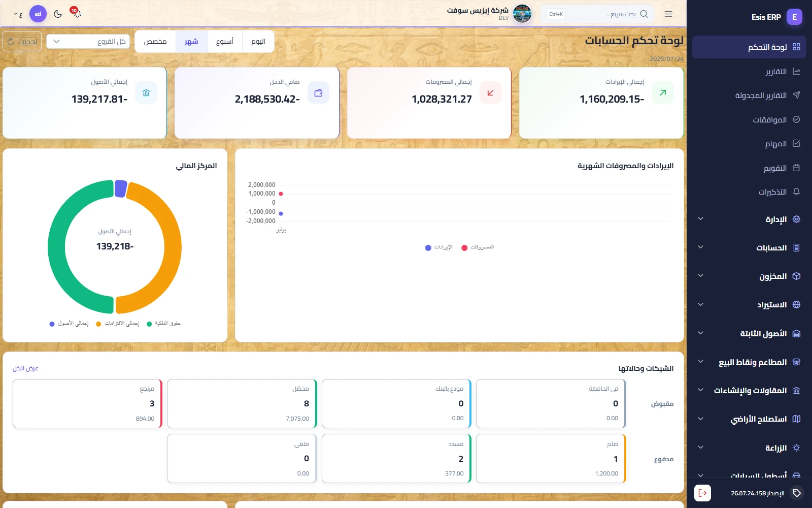Click عرض الكل link
The width and height of the screenshot is (812, 508).
pyautogui.click(x=25, y=368)
